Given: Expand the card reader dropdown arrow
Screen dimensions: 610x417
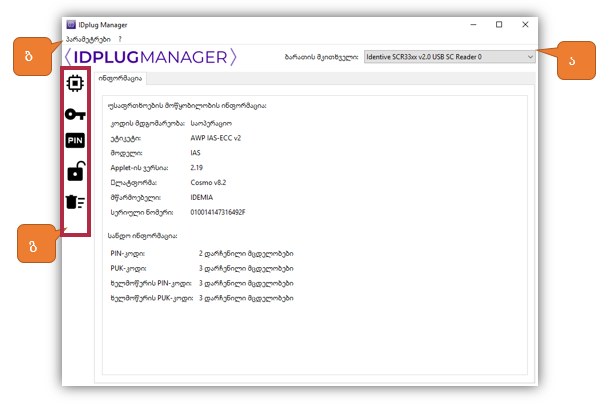Looking at the screenshot, I should 528,57.
